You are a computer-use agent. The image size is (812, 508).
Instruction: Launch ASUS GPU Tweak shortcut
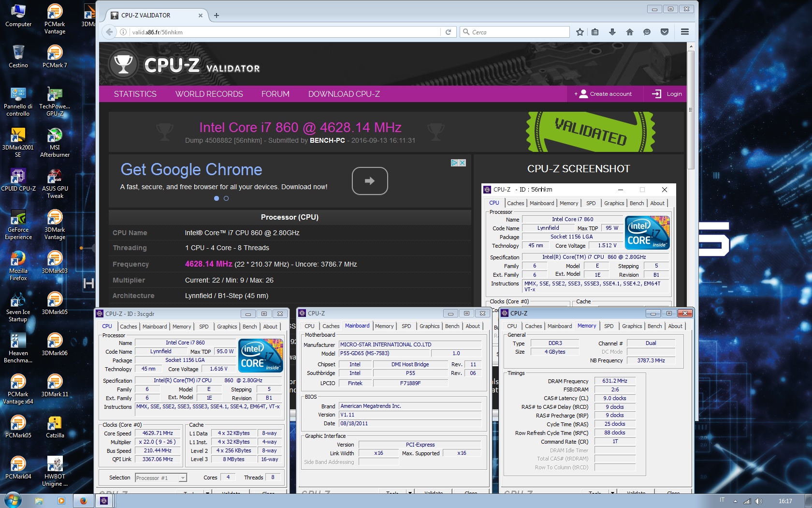coord(55,183)
